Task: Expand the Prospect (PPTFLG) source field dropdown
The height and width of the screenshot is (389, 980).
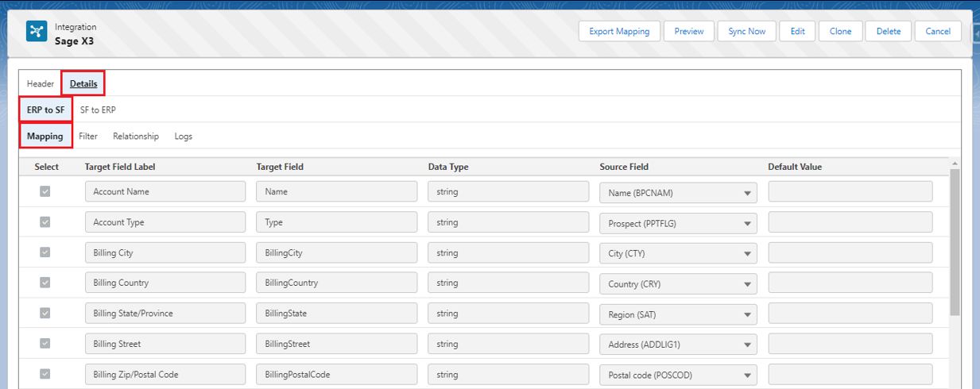Action: point(677,224)
